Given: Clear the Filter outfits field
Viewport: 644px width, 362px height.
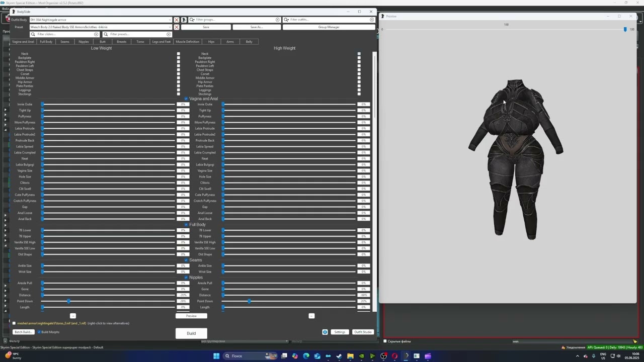Looking at the screenshot, I should [x=372, y=20].
